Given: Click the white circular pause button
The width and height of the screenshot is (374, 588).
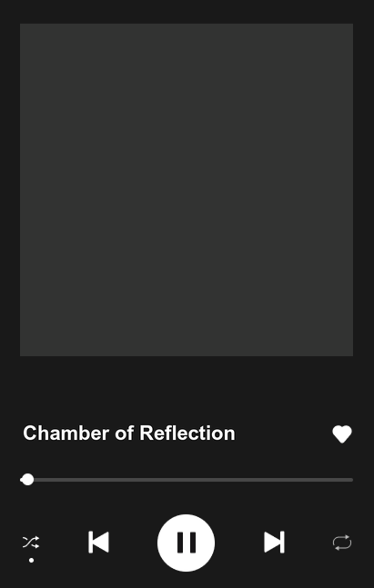Looking at the screenshot, I should 186,543.
